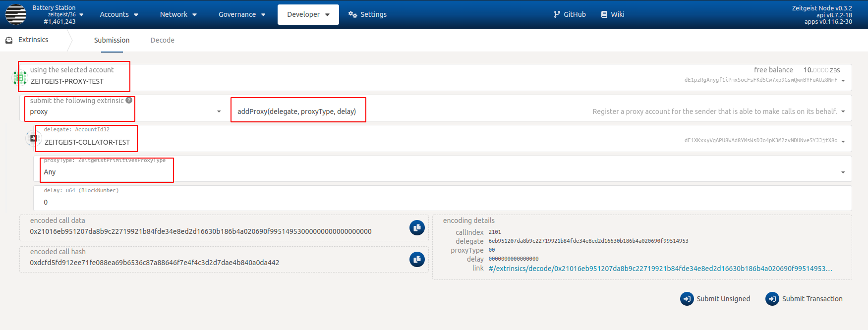Open the Settings page
Screen dimensions: 868x330
coord(367,14)
